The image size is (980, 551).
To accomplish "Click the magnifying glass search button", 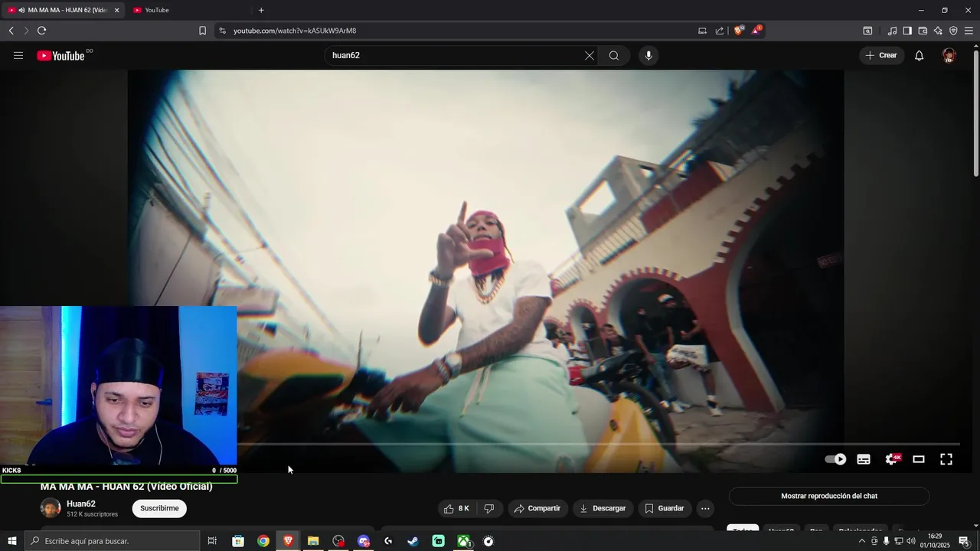I will coord(614,55).
